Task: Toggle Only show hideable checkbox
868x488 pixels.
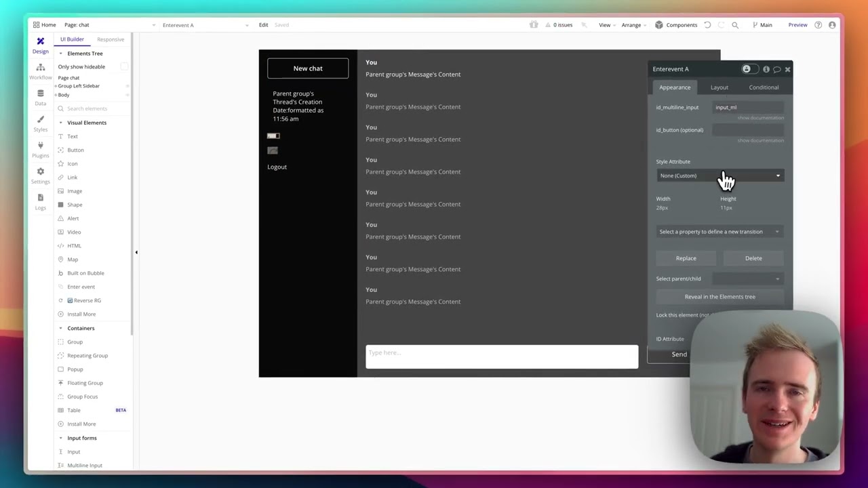Action: [124, 66]
